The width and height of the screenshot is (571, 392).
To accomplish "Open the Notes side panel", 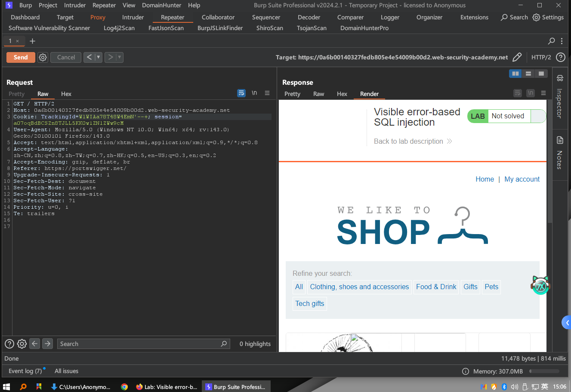I will (x=559, y=153).
